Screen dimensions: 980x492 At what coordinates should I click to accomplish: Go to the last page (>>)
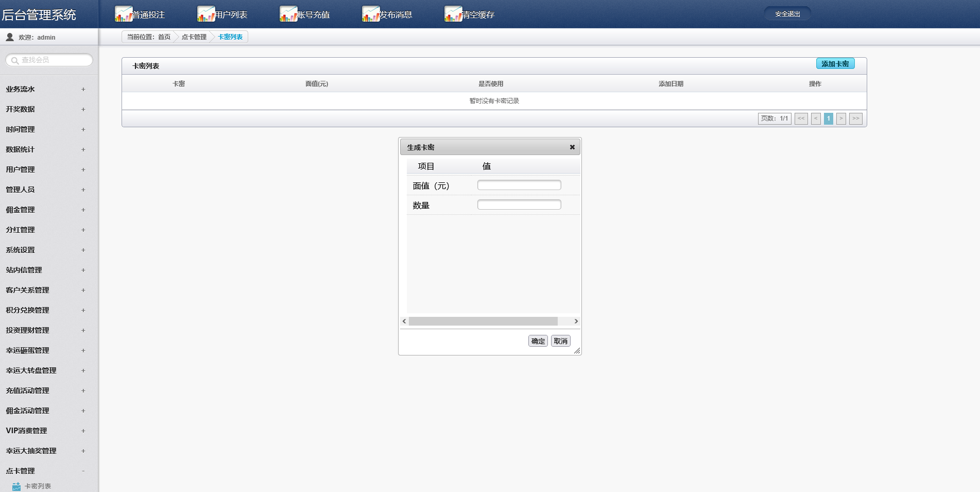(856, 118)
